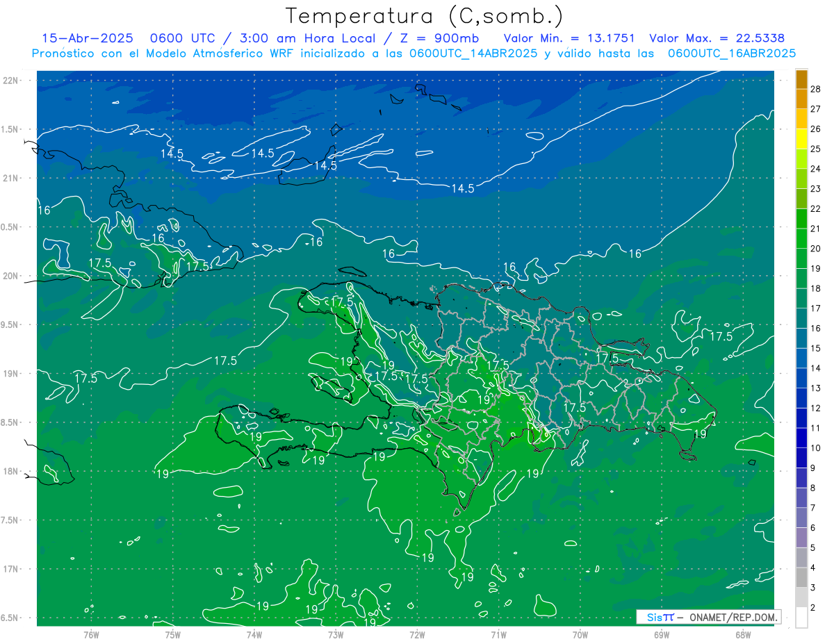Click the latitude label "20N"
This screenshot has height=644, width=834.
pos(10,276)
